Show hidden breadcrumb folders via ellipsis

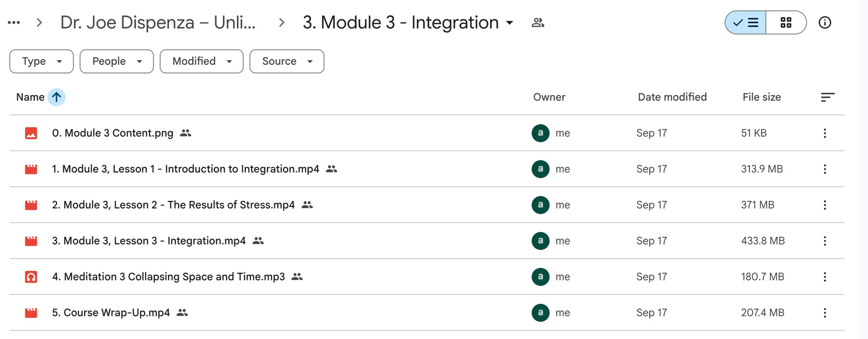point(14,23)
